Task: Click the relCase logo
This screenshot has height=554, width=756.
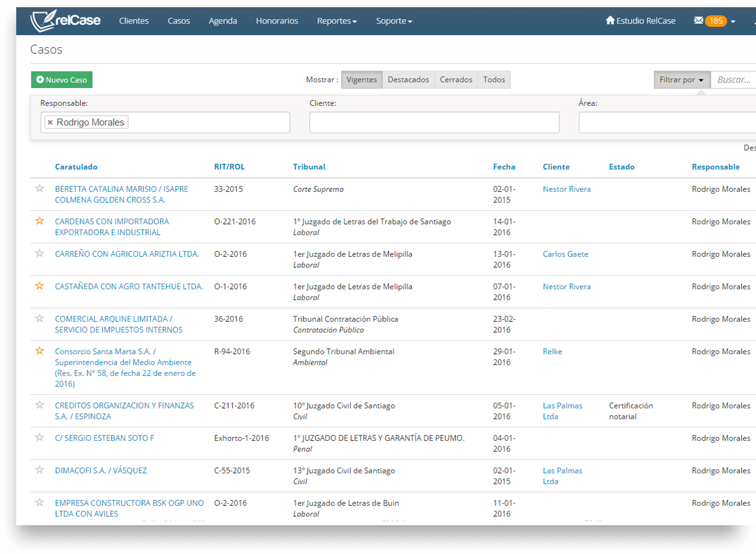Action: 65,20
